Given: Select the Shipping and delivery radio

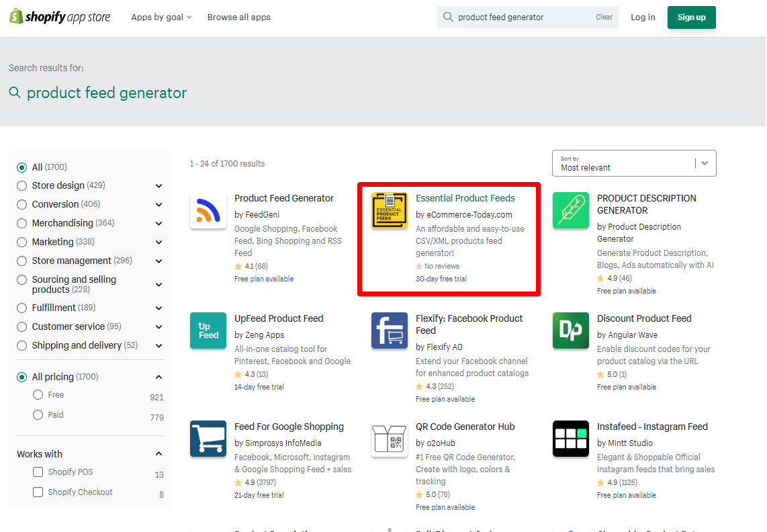Looking at the screenshot, I should tap(21, 345).
